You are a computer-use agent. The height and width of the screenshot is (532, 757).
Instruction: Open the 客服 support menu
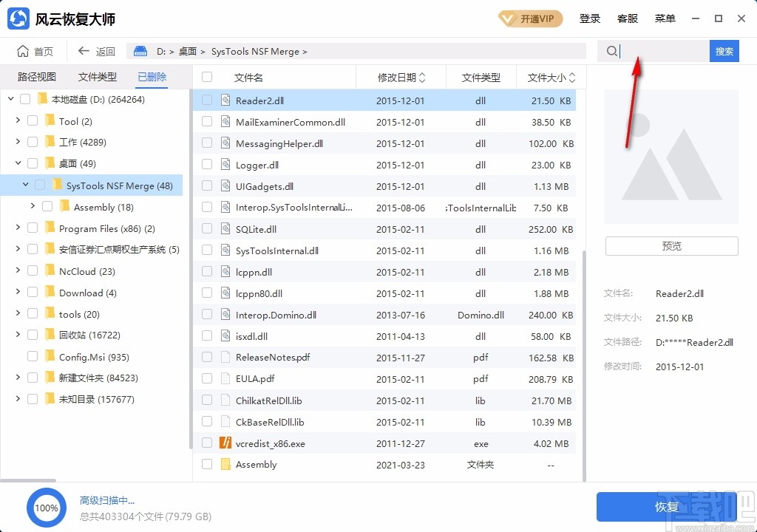627,18
